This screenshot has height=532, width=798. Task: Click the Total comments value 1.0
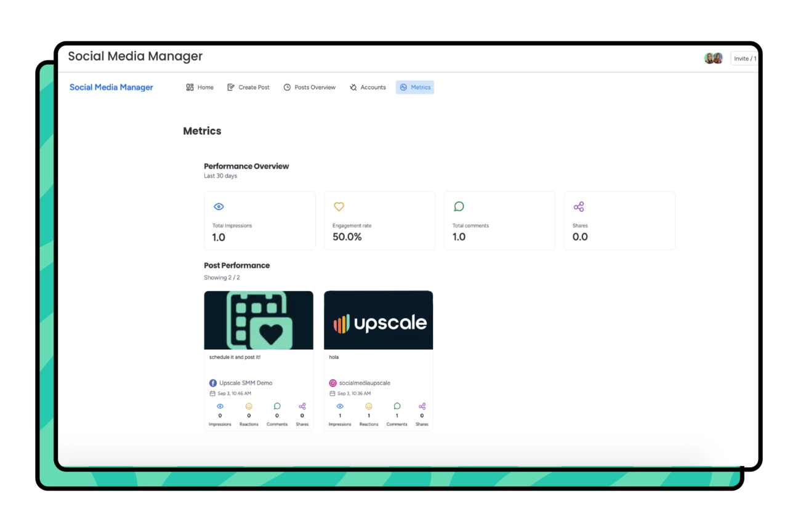(459, 237)
